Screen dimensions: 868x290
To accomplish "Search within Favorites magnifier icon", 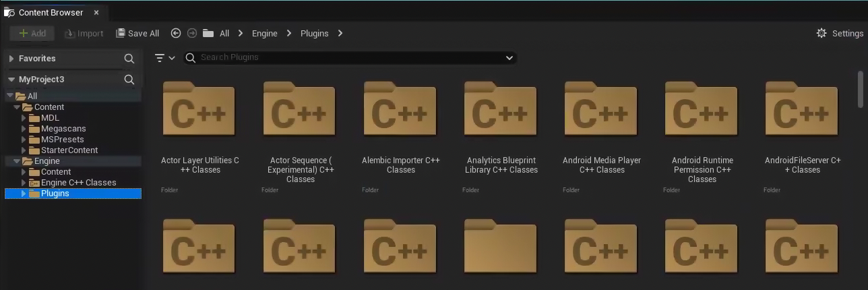I will pos(129,59).
